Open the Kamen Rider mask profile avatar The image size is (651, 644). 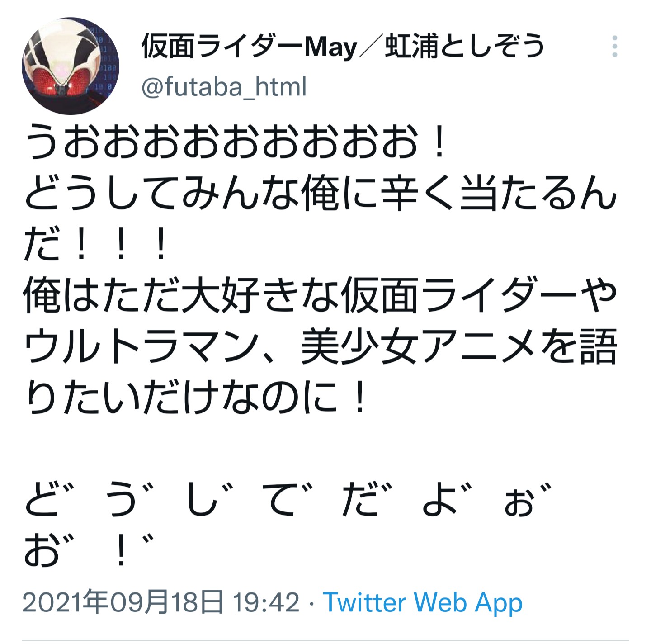tap(71, 66)
